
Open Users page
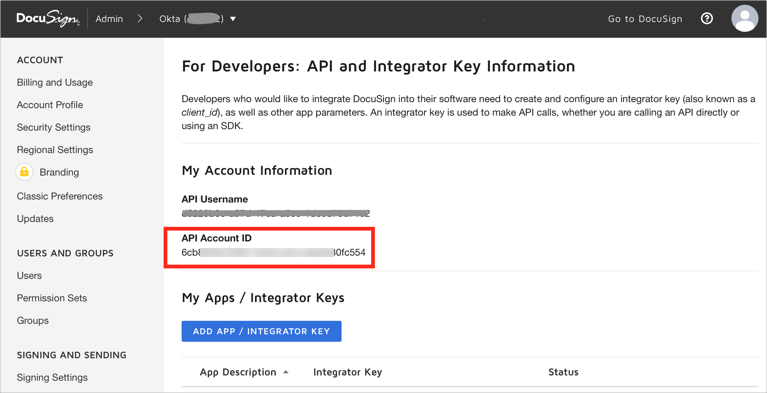[29, 276]
